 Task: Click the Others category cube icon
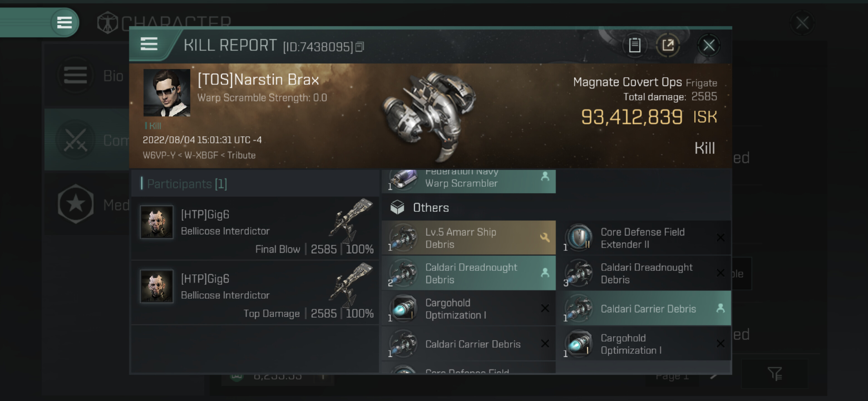397,207
